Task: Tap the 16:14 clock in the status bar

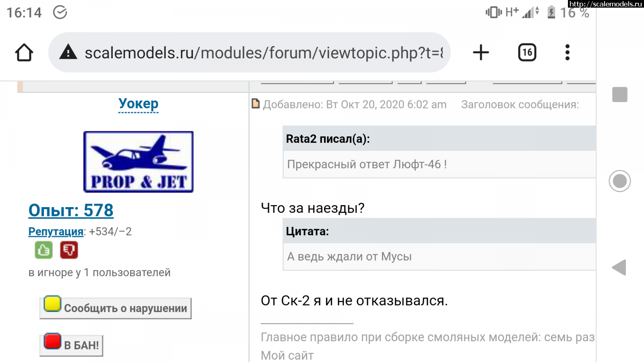Action: tap(24, 12)
